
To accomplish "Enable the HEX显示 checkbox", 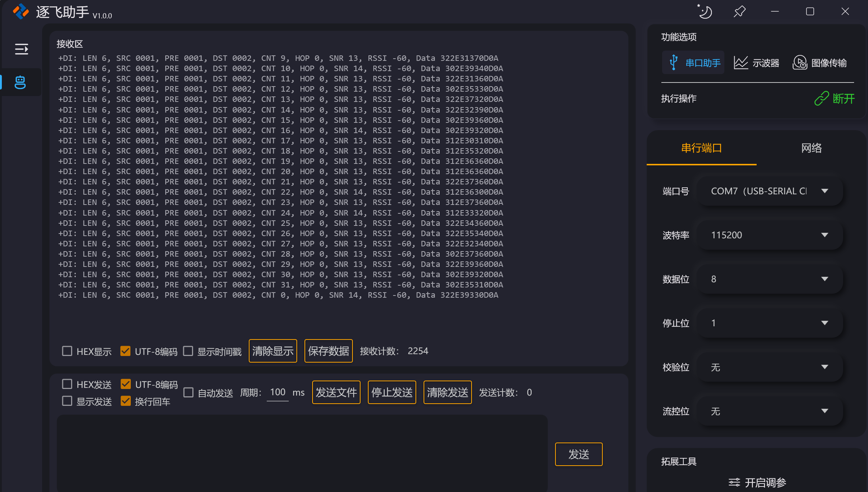I will 67,351.
